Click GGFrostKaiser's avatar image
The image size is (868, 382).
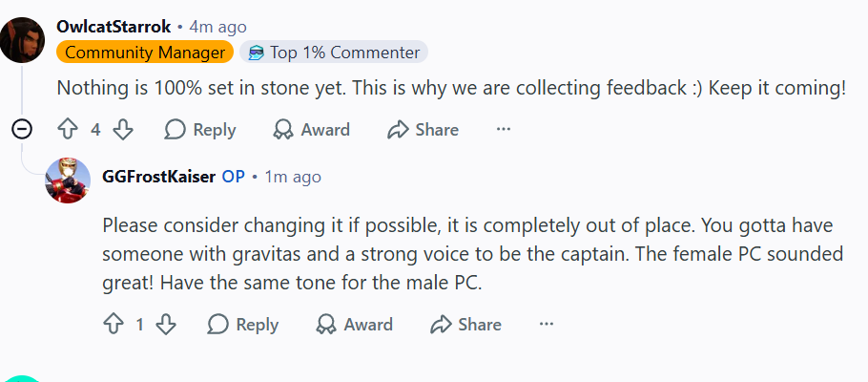coord(68,180)
